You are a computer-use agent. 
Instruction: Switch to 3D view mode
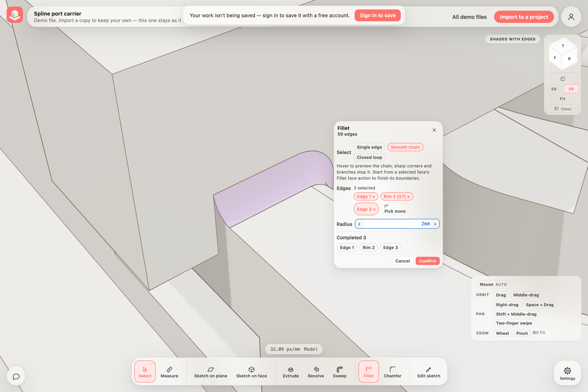[x=571, y=89]
